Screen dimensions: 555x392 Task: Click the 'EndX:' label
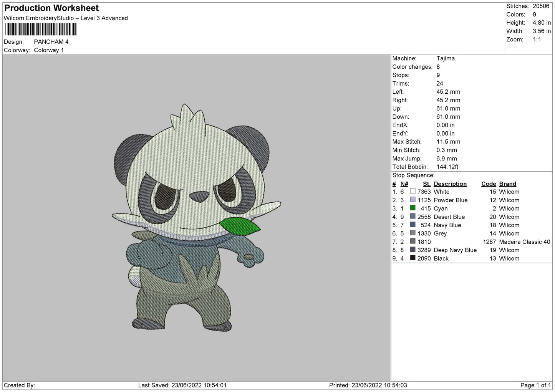[x=400, y=125]
